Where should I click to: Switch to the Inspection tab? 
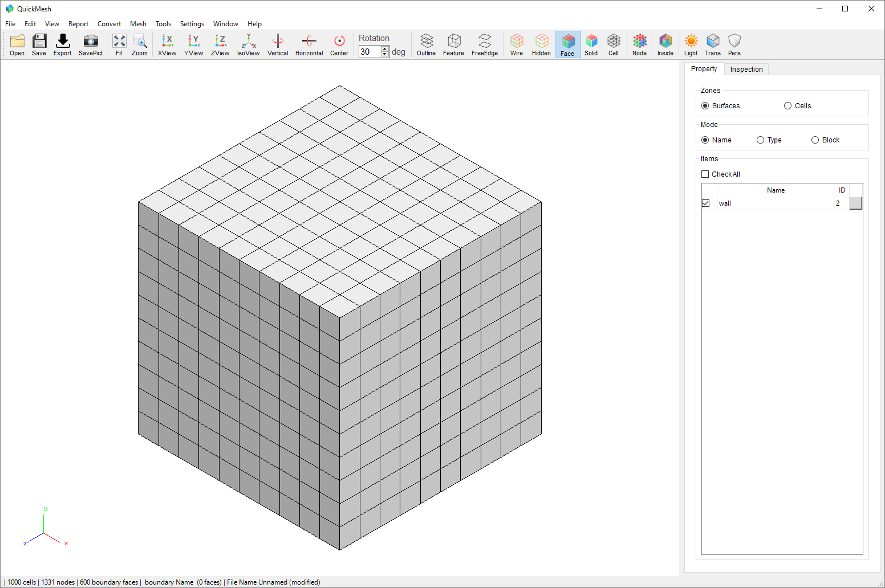746,70
